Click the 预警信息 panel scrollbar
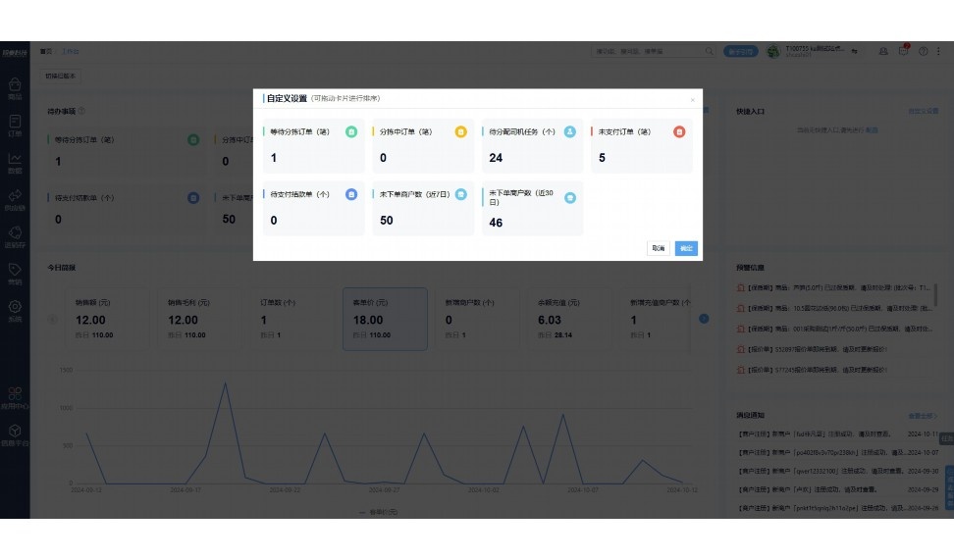This screenshot has height=560, width=954. (935, 295)
